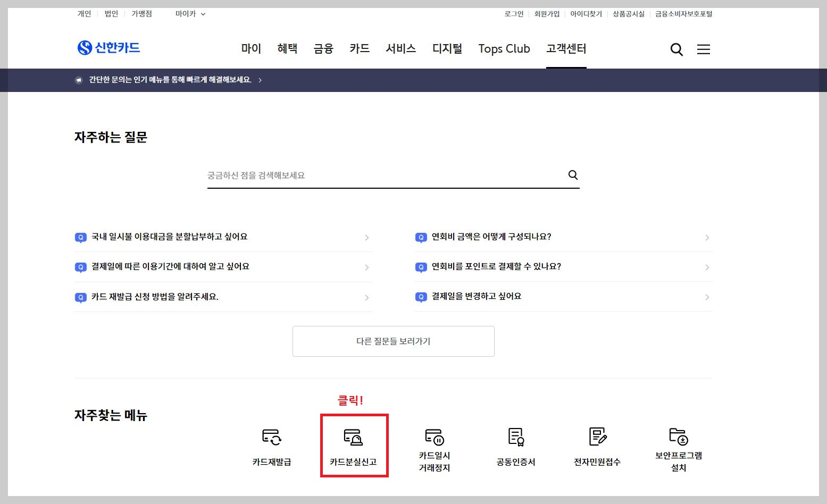This screenshot has height=504, width=827.
Task: Click the 카드재발급 icon
Action: point(272,437)
